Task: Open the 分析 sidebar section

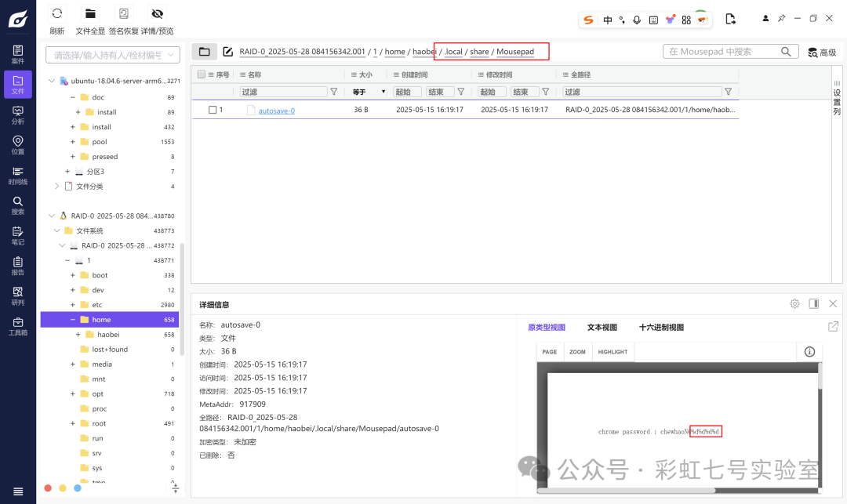Action: pyautogui.click(x=18, y=115)
